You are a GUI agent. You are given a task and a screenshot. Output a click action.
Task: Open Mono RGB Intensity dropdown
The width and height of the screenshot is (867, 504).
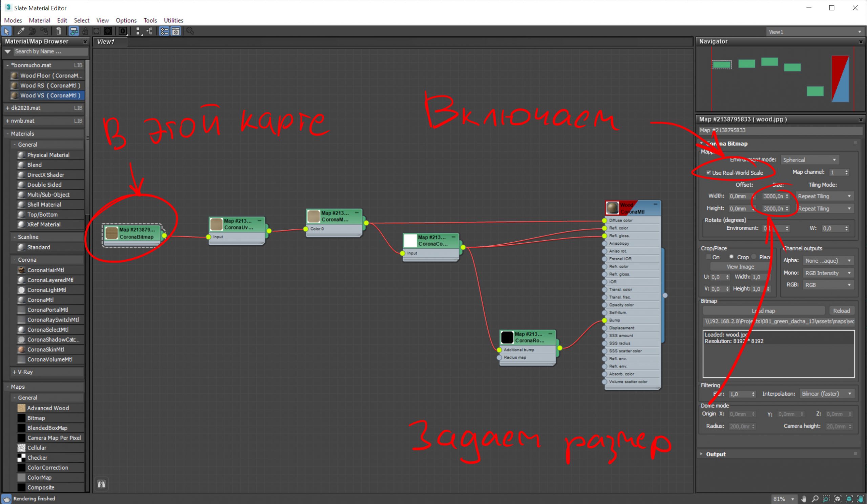828,273
